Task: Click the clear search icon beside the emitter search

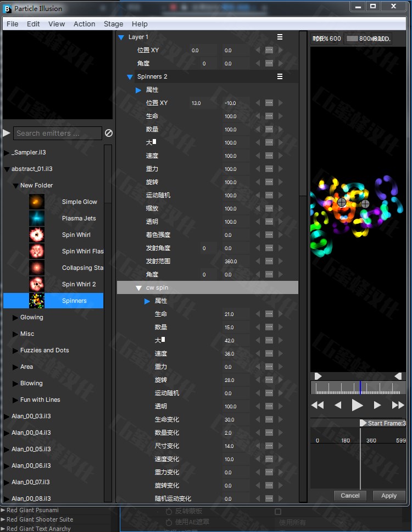Action: coord(109,133)
